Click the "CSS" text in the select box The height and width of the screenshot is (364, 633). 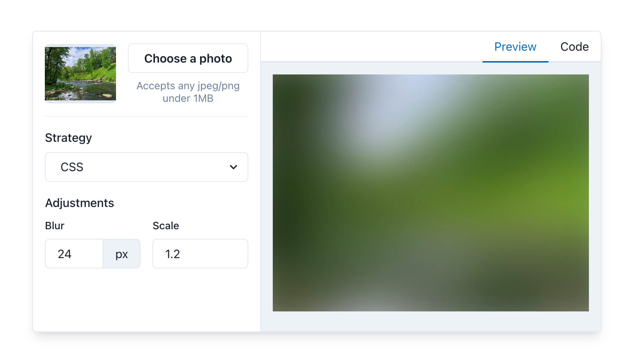tap(72, 167)
